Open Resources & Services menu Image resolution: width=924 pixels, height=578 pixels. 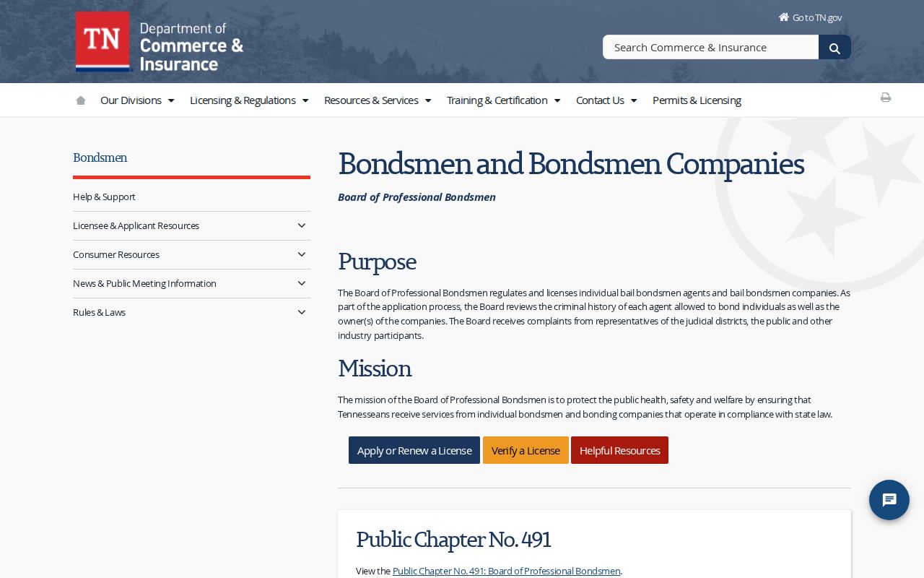(x=378, y=100)
